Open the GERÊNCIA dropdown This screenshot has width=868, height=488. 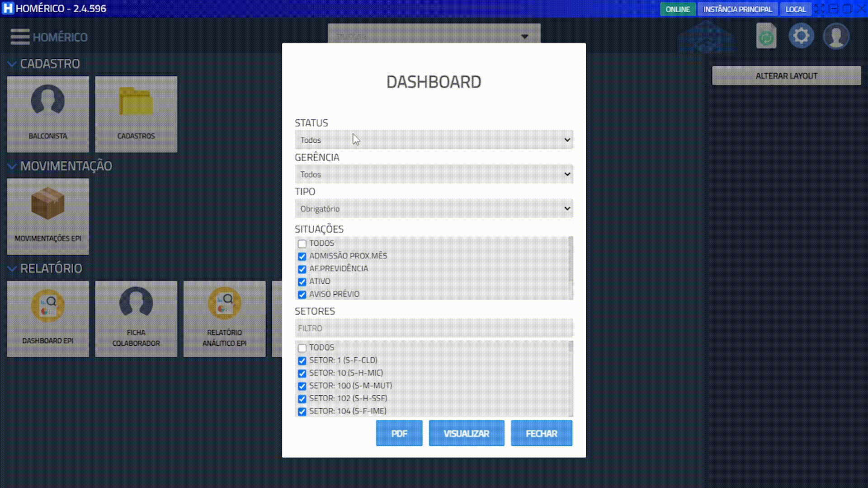click(433, 174)
